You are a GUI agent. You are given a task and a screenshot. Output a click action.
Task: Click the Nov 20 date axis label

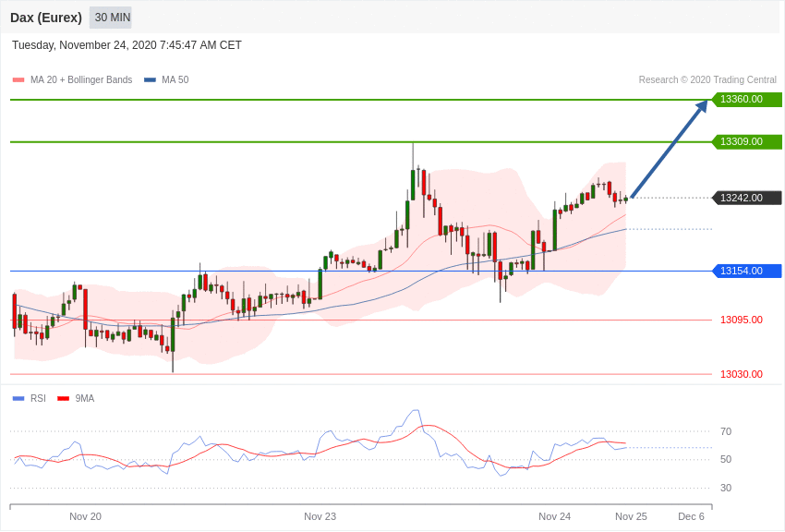pyautogui.click(x=85, y=516)
